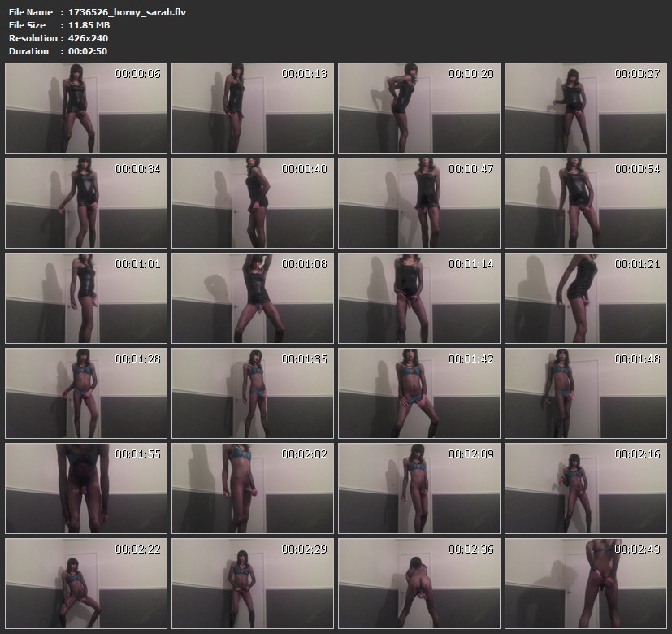Click the 00:00:27 timestamp overlay text
672x634 pixels.
(x=637, y=74)
